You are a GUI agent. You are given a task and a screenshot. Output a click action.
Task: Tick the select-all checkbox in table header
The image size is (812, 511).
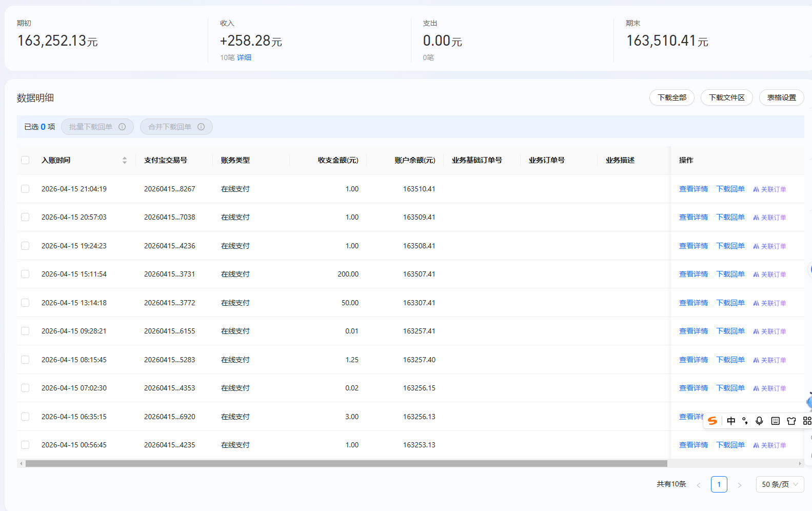pyautogui.click(x=25, y=160)
